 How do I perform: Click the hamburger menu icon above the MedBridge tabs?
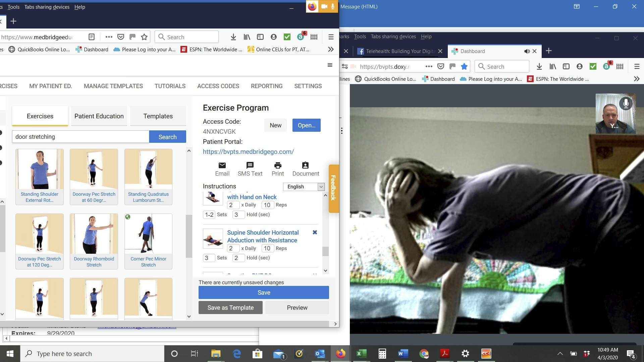330,65
